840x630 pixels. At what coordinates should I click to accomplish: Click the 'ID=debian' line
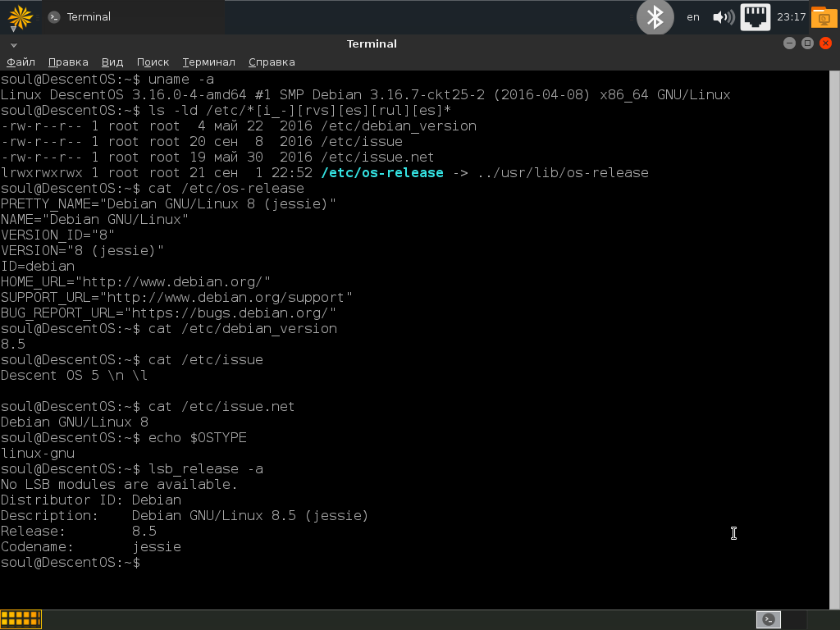(x=38, y=267)
